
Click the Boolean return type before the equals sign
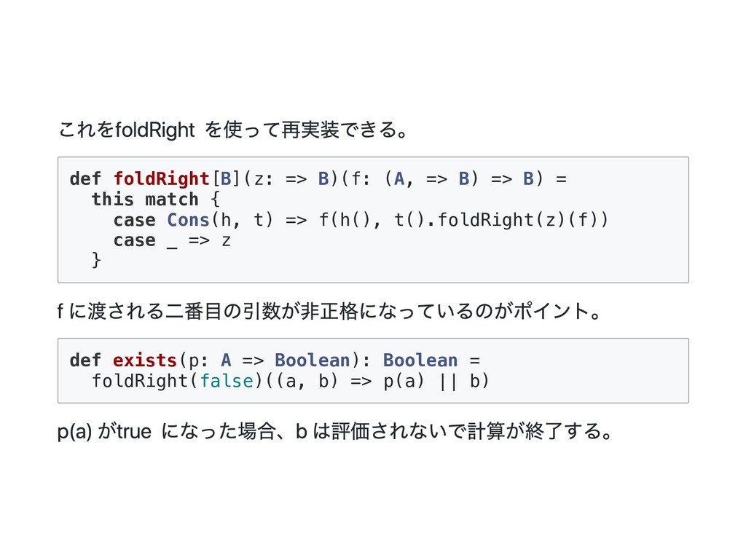tap(420, 360)
